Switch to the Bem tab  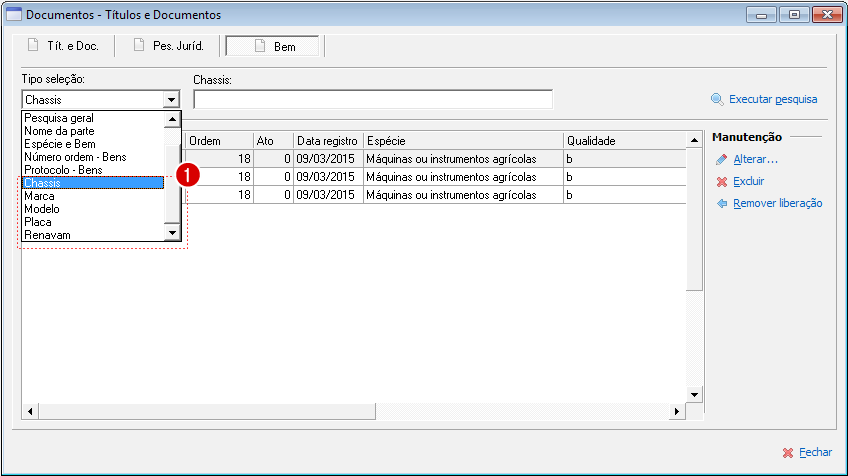273,46
